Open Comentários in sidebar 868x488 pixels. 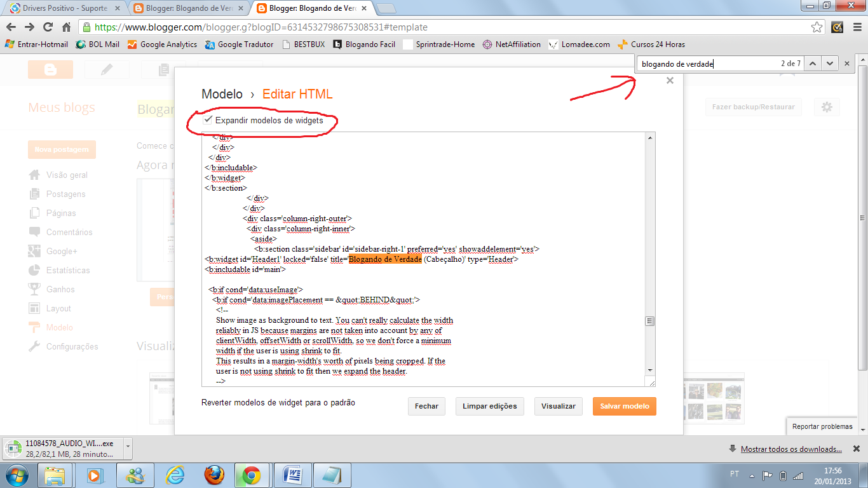coord(69,232)
